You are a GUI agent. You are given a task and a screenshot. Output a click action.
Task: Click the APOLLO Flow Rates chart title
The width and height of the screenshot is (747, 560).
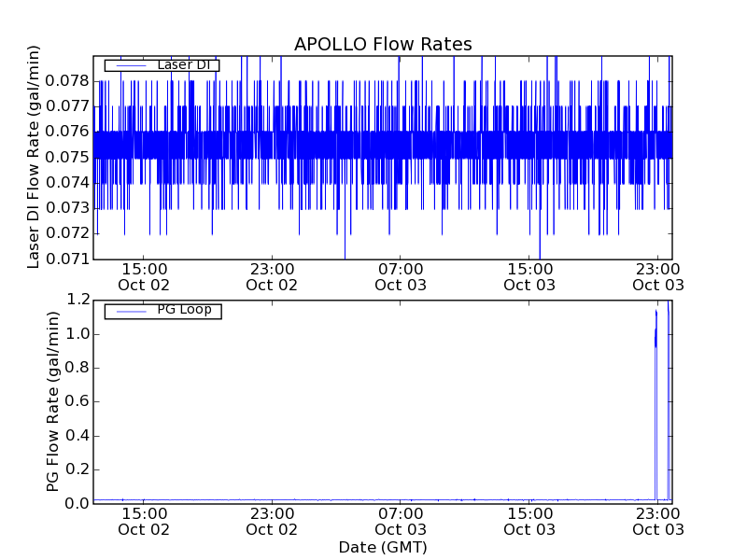(x=383, y=44)
